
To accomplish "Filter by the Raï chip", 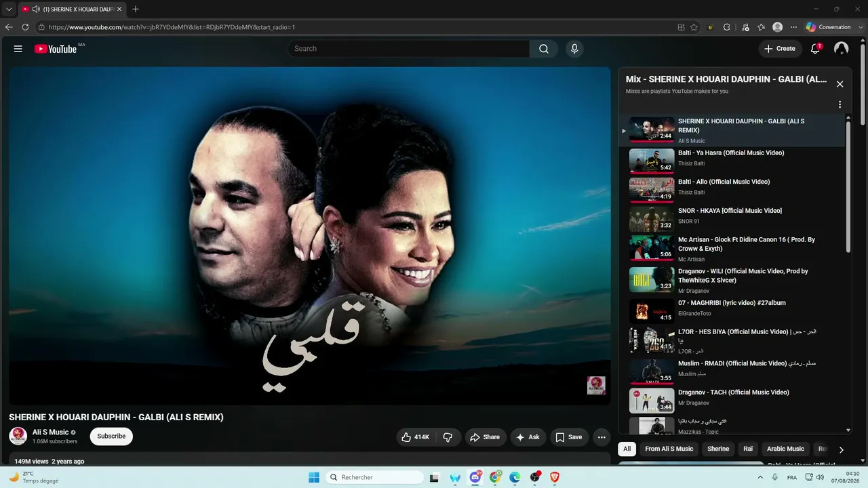I will click(x=748, y=449).
